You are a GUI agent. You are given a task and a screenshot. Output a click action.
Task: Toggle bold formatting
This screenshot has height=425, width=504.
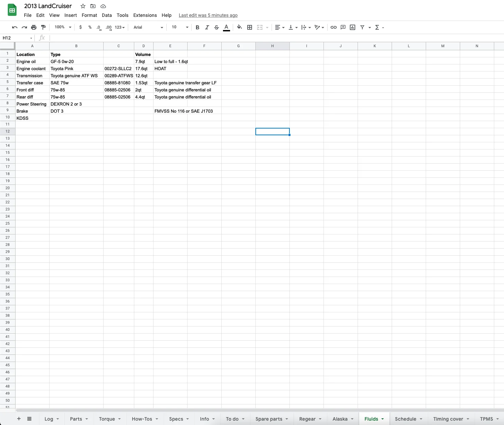(x=197, y=27)
